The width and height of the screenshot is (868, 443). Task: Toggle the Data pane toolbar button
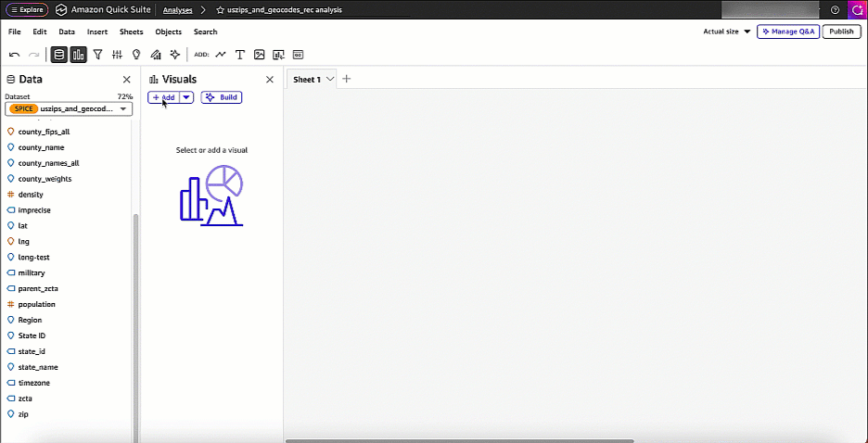click(59, 55)
